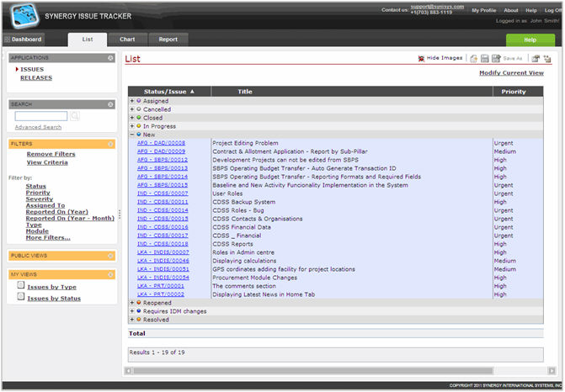
Task: Click Remove Filters link
Action: 51,154
